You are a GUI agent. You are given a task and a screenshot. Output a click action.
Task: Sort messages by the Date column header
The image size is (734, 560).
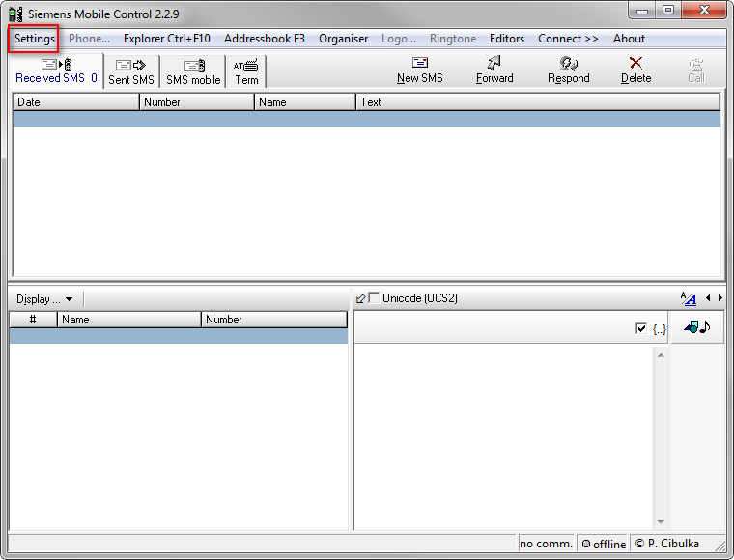point(76,102)
